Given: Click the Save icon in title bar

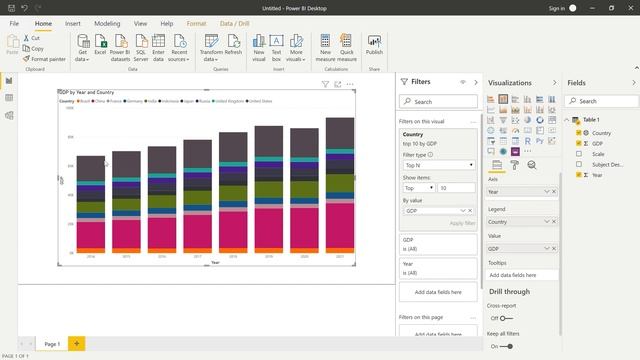Looking at the screenshot, I should (11, 8).
